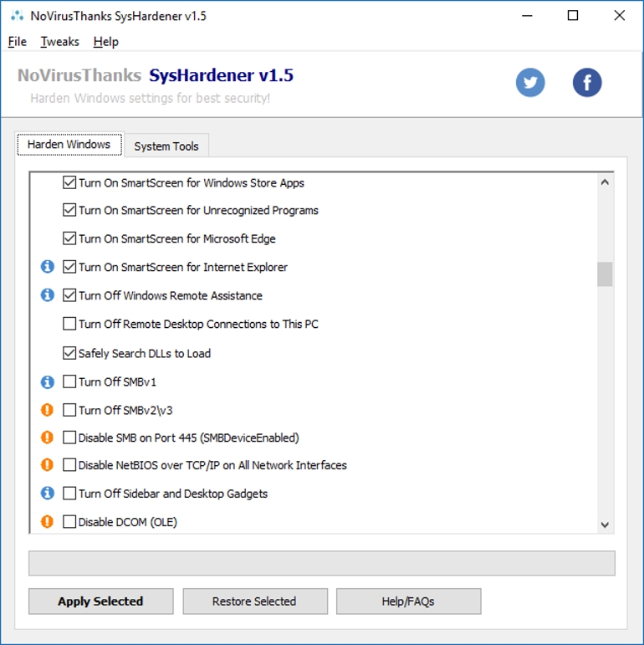
Task: Open the Facebook icon link
Action: 587,82
